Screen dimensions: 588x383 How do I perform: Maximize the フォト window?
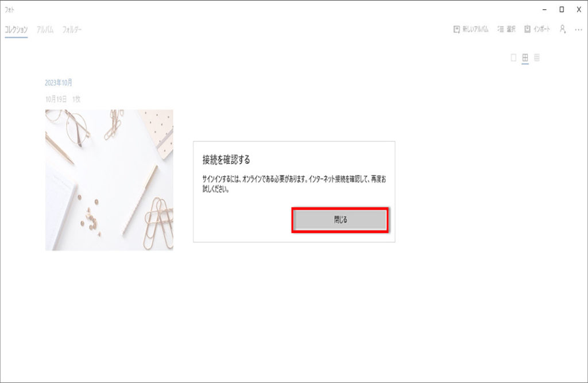pyautogui.click(x=562, y=10)
